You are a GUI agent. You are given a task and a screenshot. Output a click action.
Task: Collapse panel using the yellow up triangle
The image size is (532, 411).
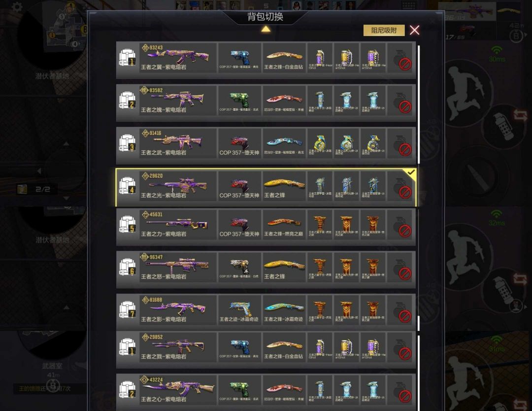pos(266,29)
